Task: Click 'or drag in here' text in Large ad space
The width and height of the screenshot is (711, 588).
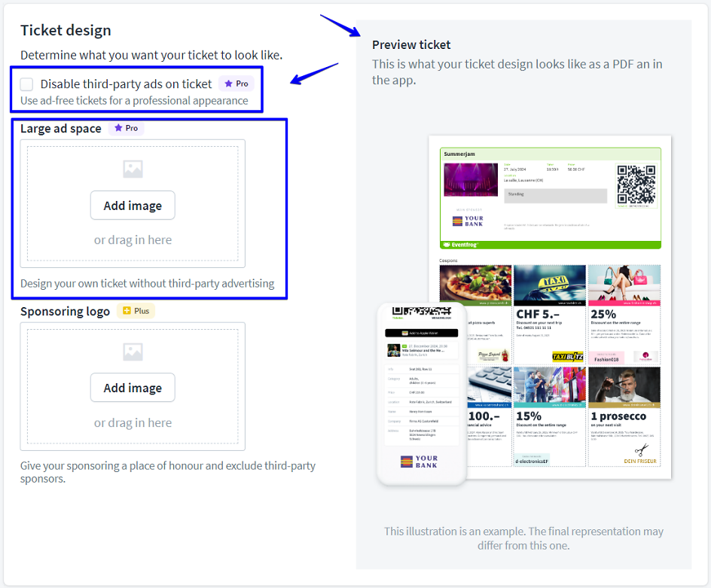Action: pos(133,240)
